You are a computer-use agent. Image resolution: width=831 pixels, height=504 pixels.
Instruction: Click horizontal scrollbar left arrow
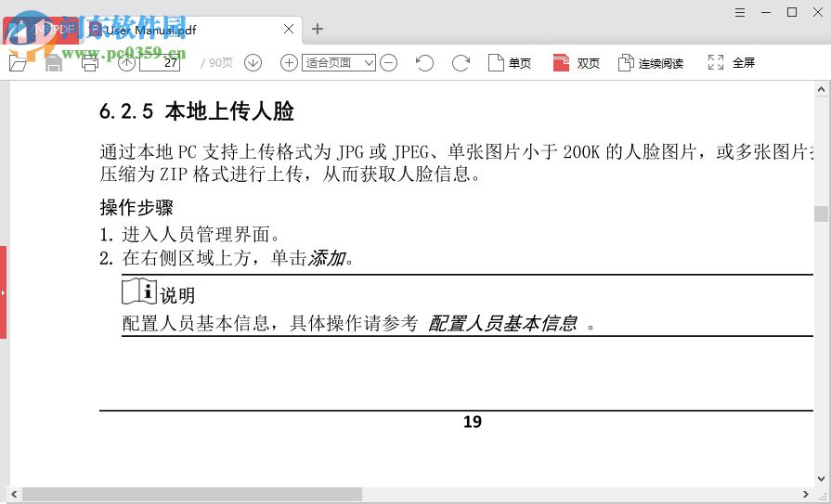click(x=14, y=494)
